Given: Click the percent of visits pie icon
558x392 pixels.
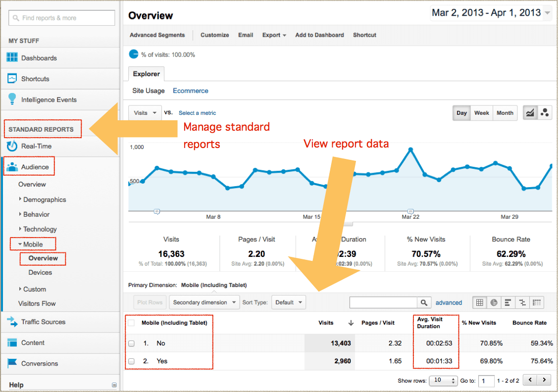Looking at the screenshot, I should pos(134,54).
